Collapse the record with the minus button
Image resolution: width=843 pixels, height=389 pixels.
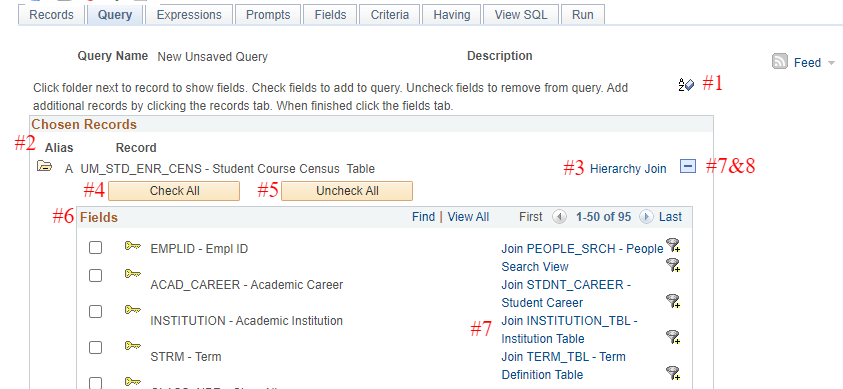pyautogui.click(x=688, y=167)
